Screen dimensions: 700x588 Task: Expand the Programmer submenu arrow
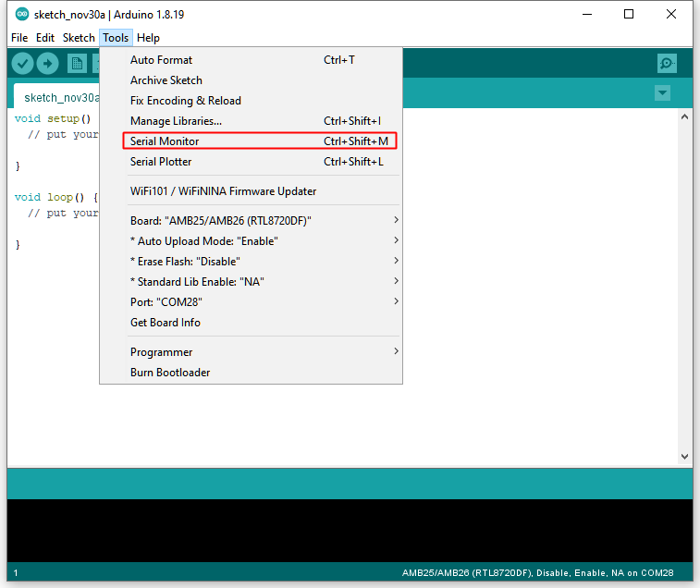click(x=396, y=352)
